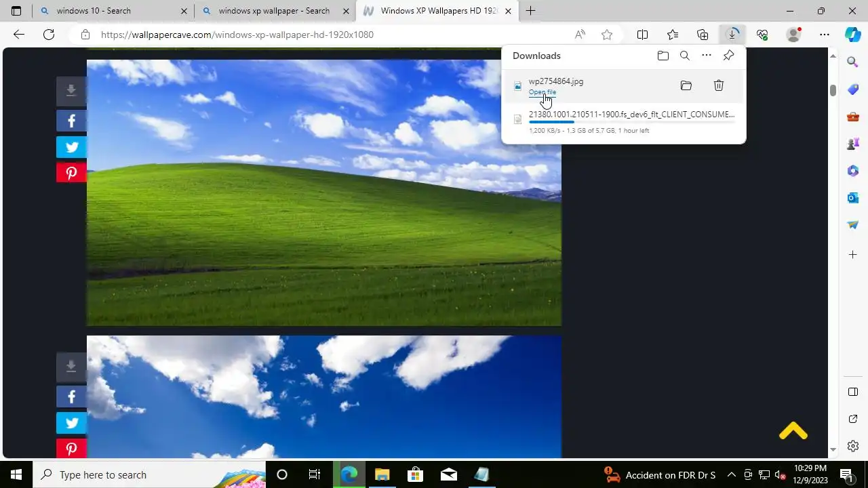Viewport: 868px width, 488px height.
Task: Delete wp2754864.jpg download entry
Action: click(719, 85)
